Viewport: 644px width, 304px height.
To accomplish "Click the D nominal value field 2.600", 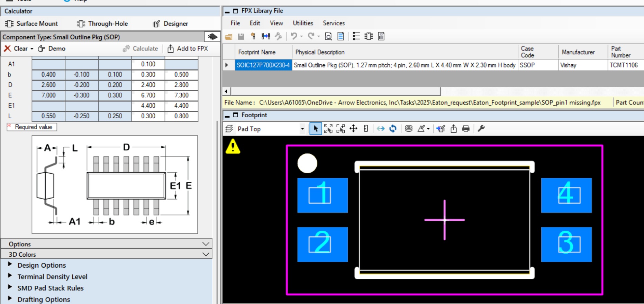I will tap(48, 85).
